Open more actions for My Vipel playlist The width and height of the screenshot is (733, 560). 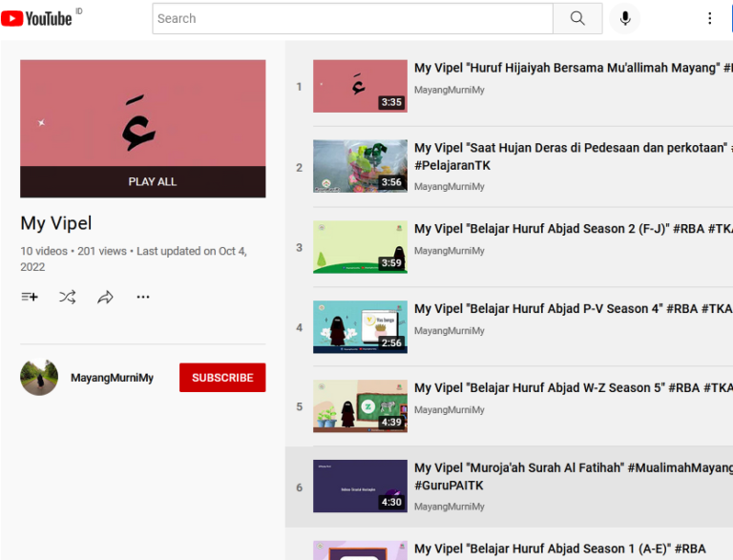[143, 297]
